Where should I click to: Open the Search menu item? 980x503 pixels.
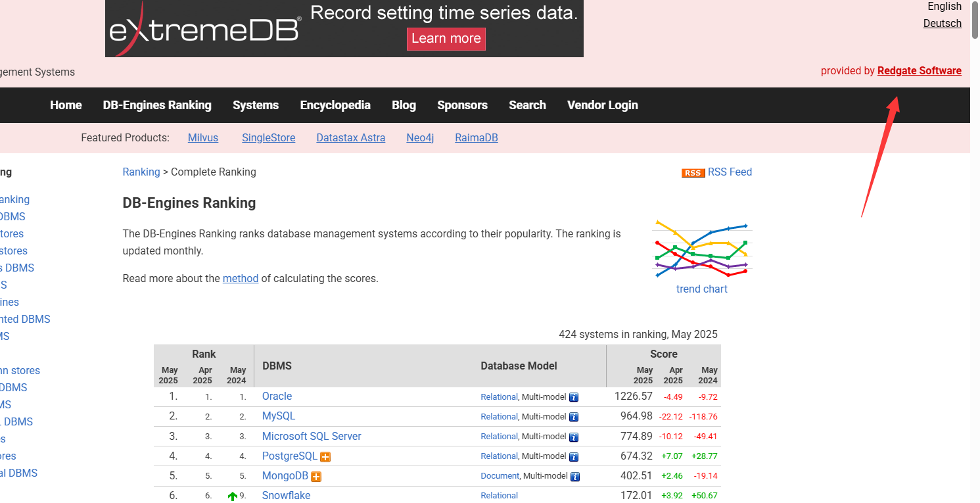527,105
